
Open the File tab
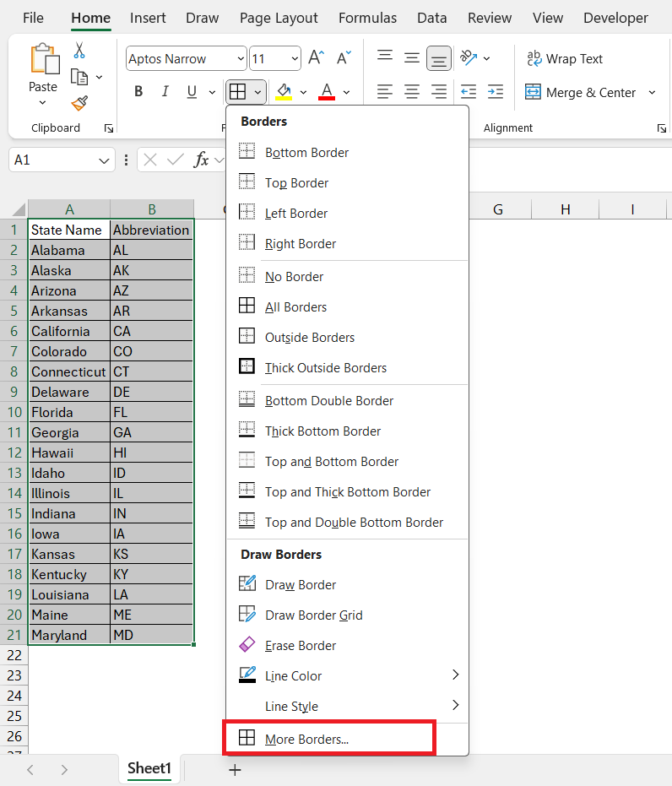tap(33, 18)
